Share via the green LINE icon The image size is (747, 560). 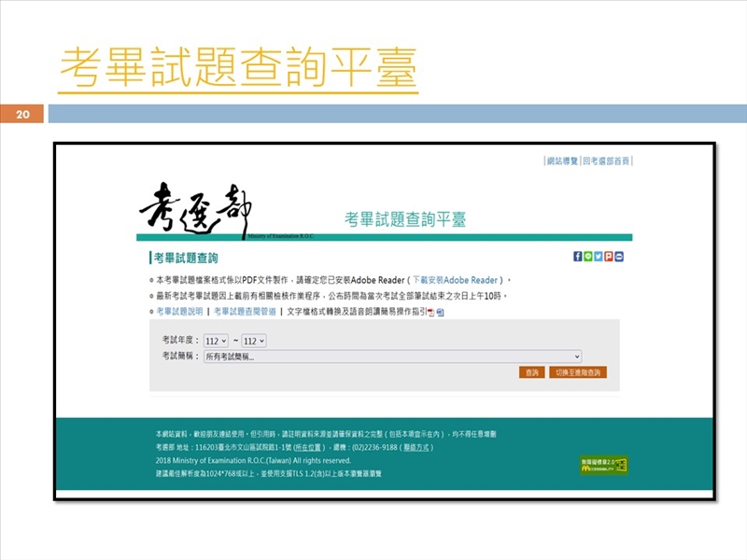pos(588,257)
